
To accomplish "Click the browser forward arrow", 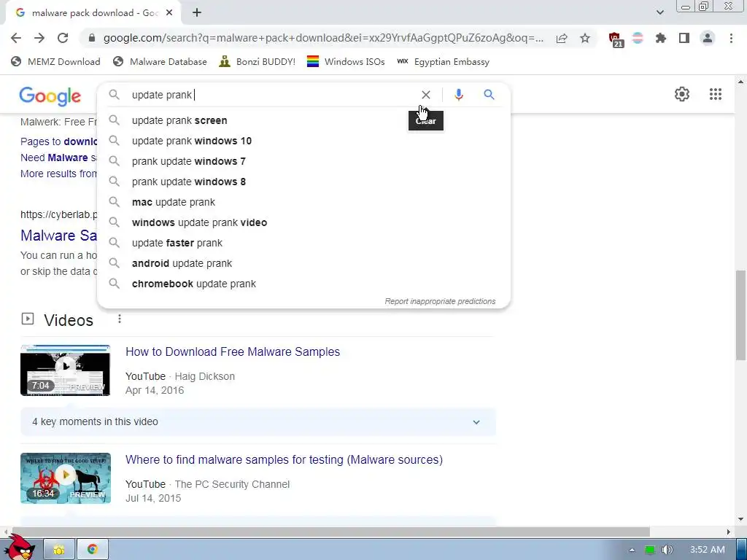I will pyautogui.click(x=39, y=38).
